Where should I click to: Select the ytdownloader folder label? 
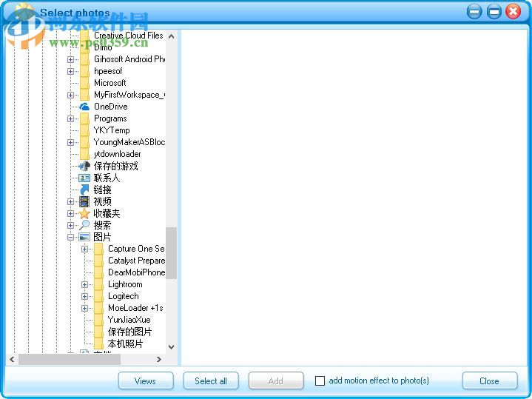click(117, 154)
